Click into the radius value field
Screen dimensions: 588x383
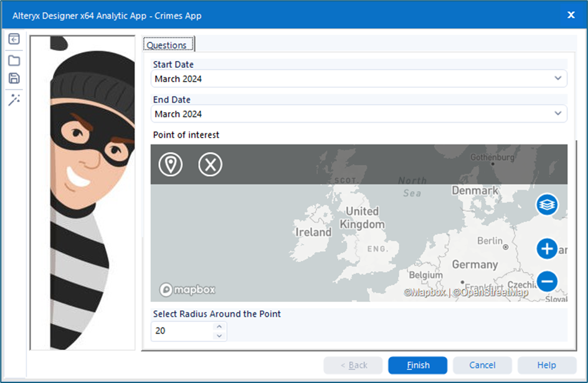coord(183,331)
